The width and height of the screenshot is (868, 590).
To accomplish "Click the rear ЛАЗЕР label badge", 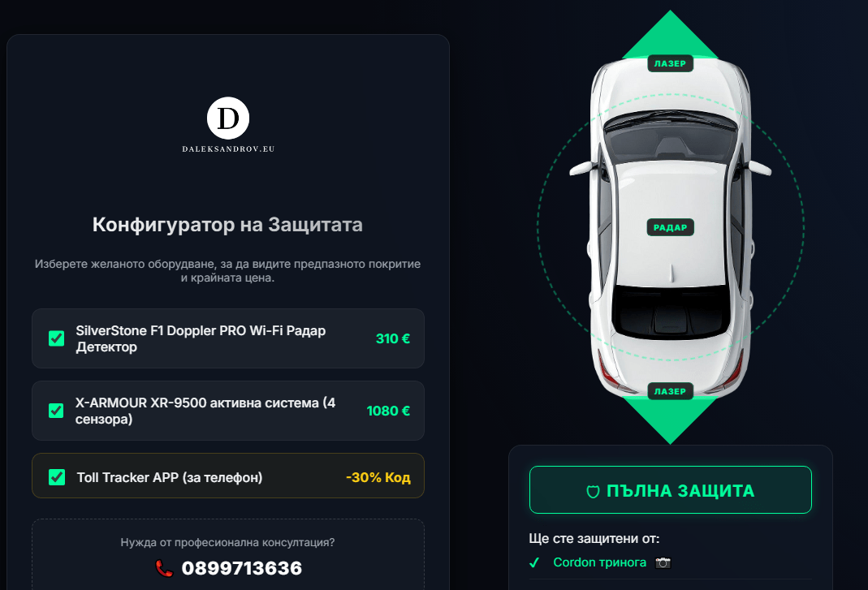I will [671, 391].
